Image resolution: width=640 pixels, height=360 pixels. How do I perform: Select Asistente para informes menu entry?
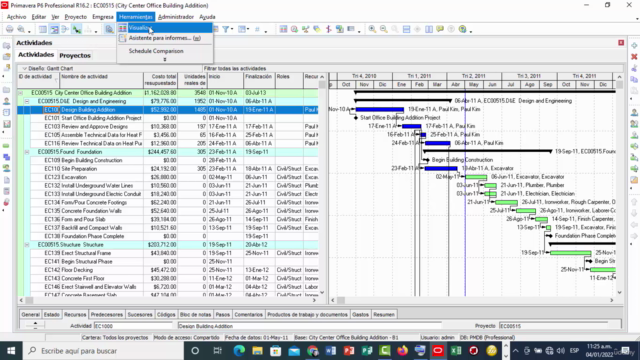click(164, 38)
